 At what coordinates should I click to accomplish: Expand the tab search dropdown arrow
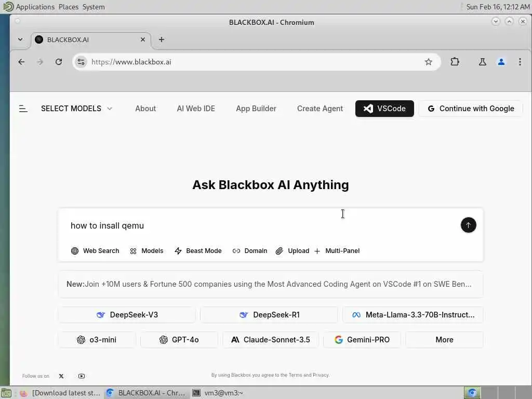(20, 39)
